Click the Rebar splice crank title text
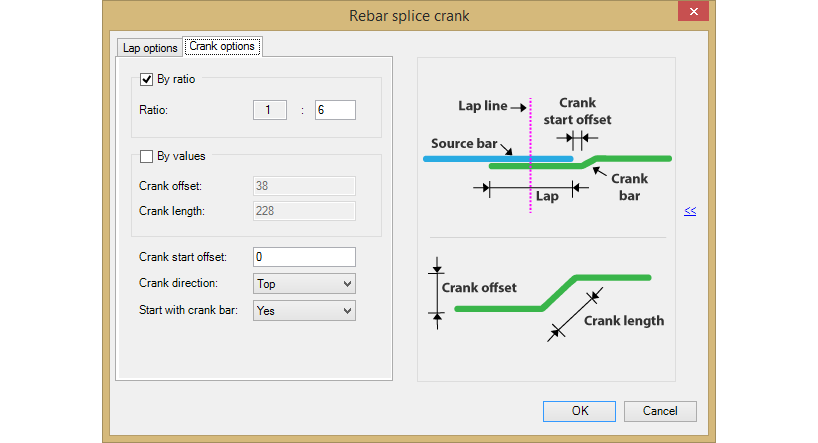This screenshot has height=443, width=818. tap(409, 16)
